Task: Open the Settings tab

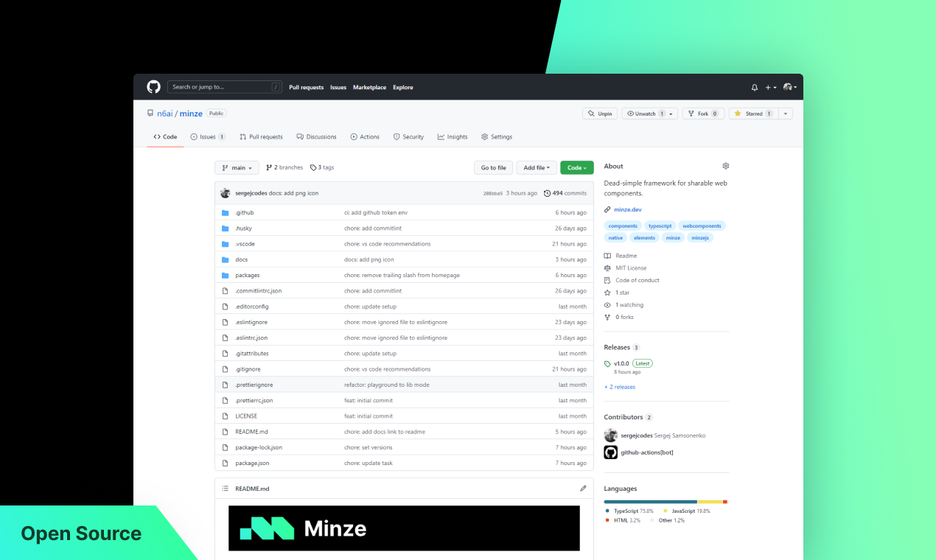Action: [497, 137]
